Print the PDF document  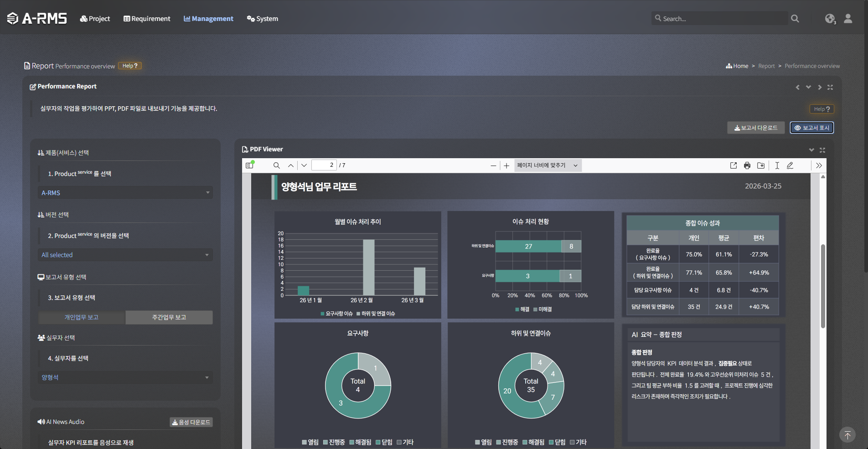pyautogui.click(x=747, y=165)
